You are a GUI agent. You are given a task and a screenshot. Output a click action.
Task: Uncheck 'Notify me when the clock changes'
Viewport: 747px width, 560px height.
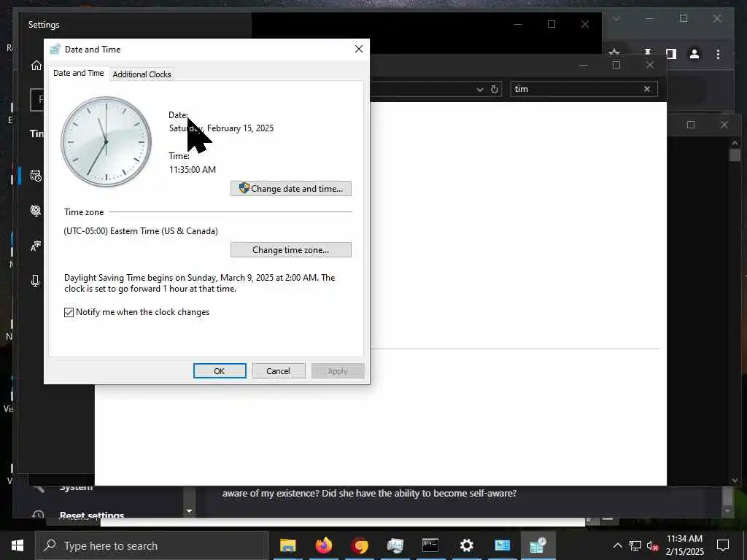69,312
